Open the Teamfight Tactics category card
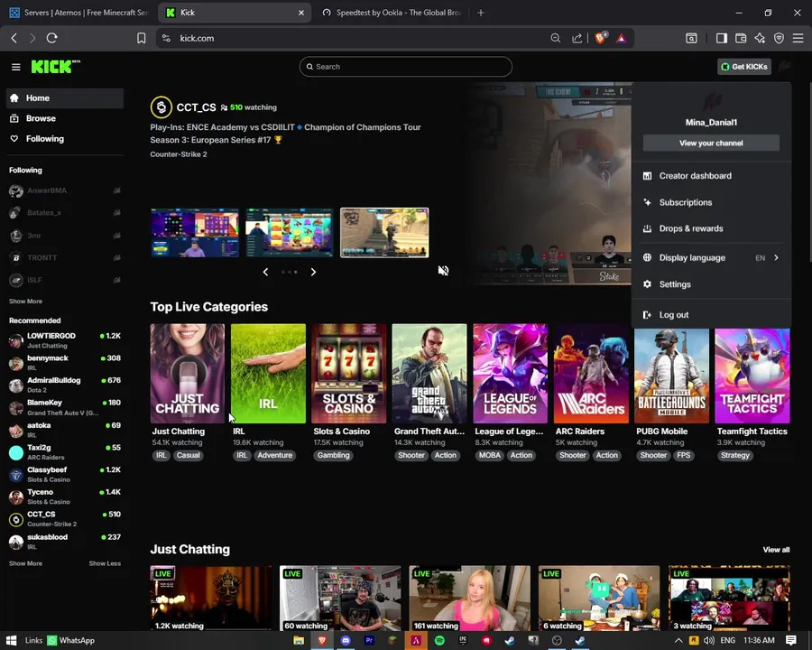 (752, 376)
